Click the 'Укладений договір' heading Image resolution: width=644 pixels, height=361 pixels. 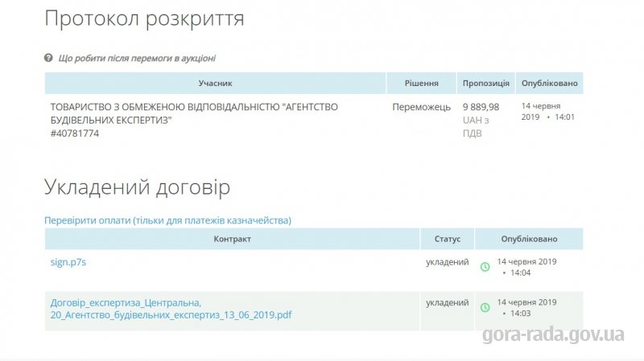coord(137,187)
